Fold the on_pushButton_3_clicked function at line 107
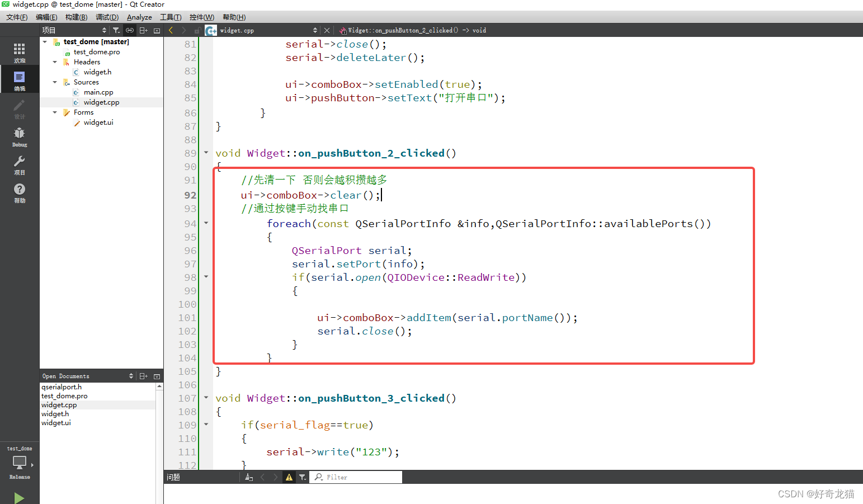 click(206, 398)
